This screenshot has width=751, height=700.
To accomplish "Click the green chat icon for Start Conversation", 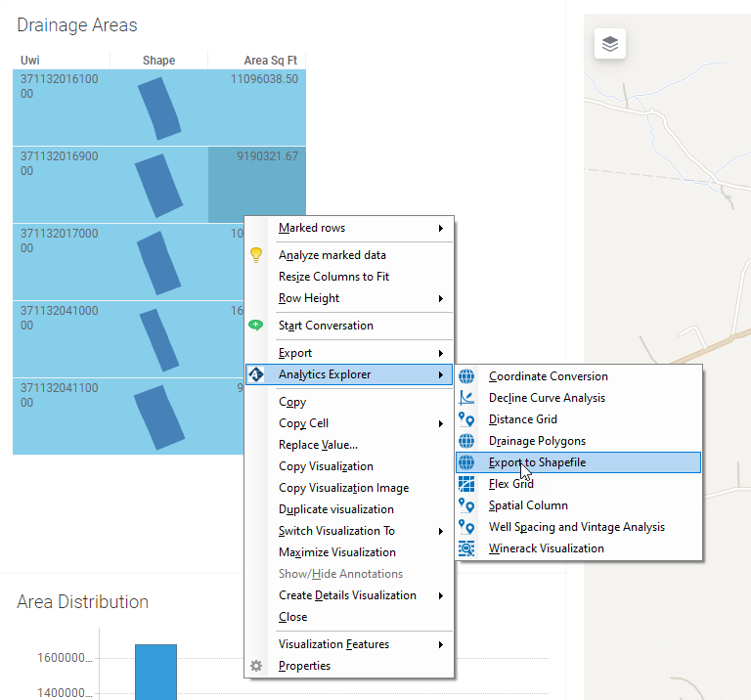I will click(x=256, y=326).
